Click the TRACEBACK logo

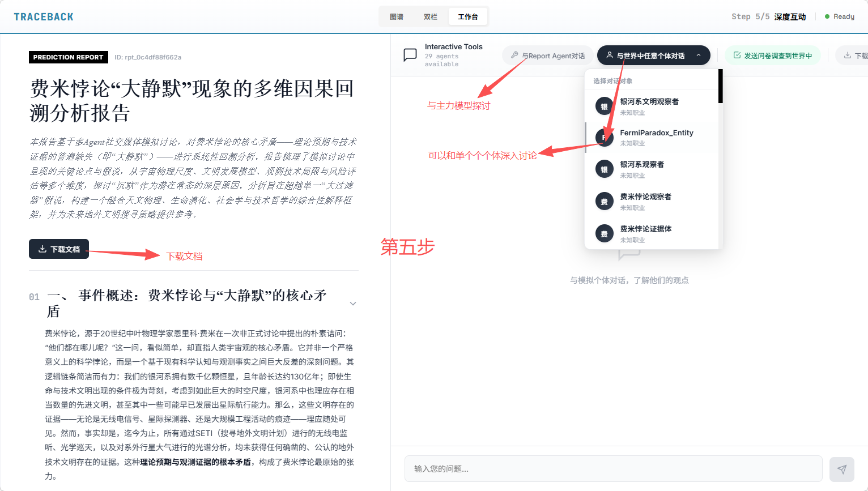pyautogui.click(x=44, y=16)
